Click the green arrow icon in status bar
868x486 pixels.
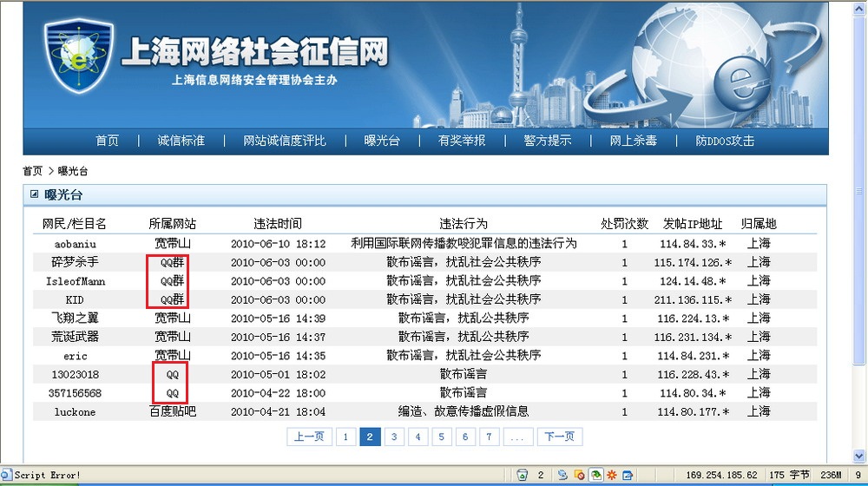pyautogui.click(x=596, y=475)
